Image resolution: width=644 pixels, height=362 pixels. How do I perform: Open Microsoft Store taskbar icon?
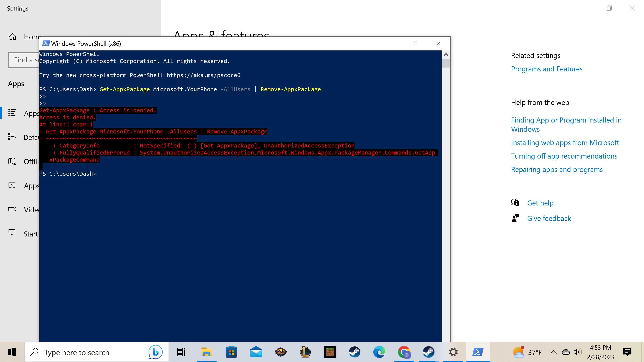pyautogui.click(x=231, y=352)
